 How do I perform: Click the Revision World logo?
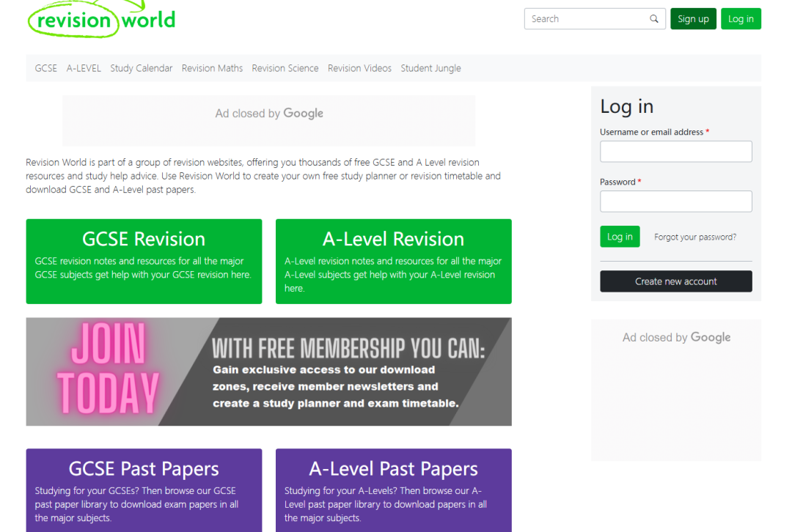[101, 19]
